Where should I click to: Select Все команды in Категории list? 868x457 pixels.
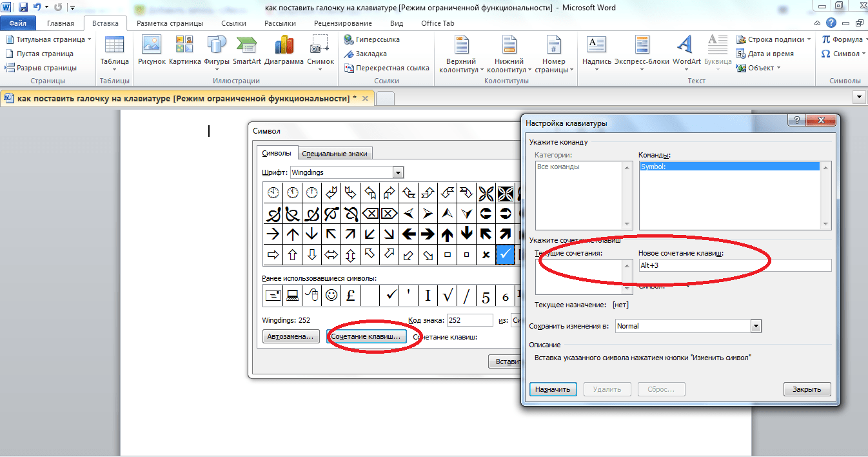pos(558,167)
